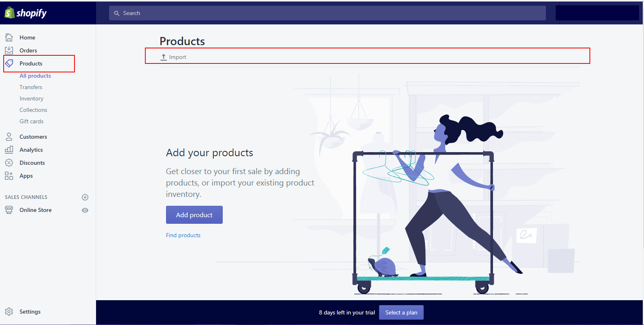Click the Customers person icon
The image size is (644, 325).
pos(9,137)
